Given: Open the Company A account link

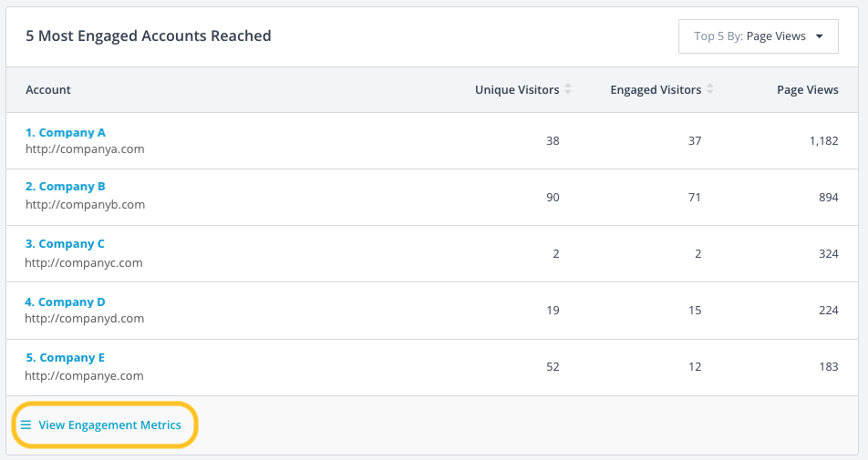Looking at the screenshot, I should coord(66,132).
